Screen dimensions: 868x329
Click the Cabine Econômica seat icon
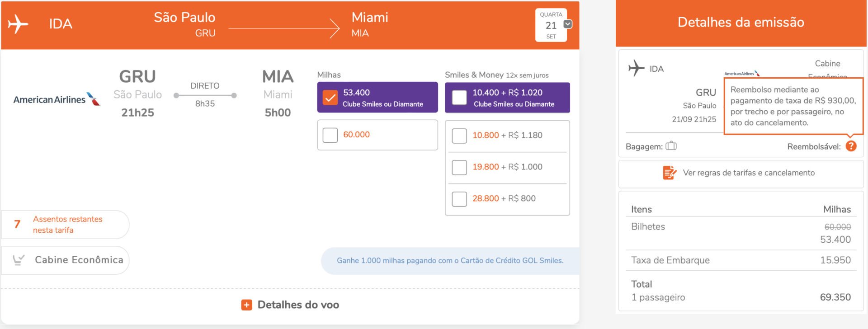pyautogui.click(x=19, y=260)
